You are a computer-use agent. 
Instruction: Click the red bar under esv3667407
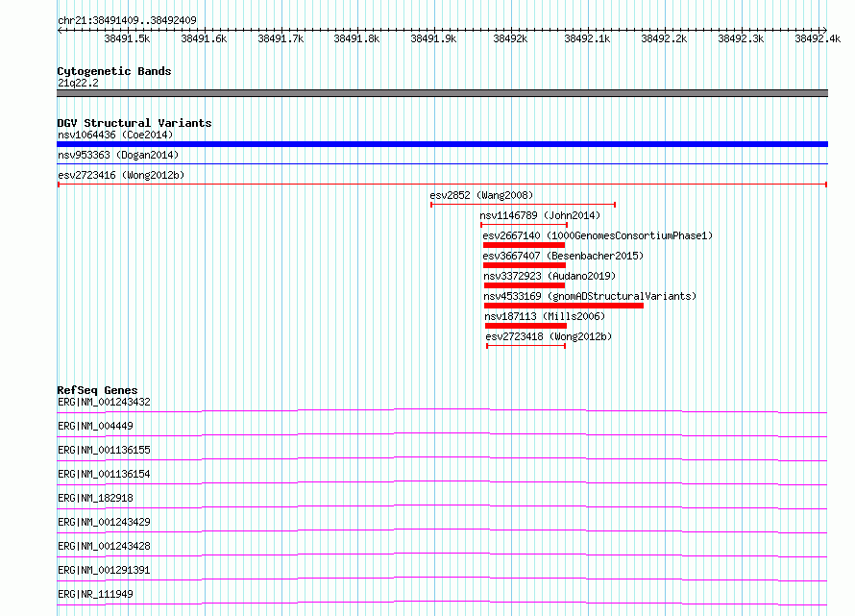tap(524, 265)
